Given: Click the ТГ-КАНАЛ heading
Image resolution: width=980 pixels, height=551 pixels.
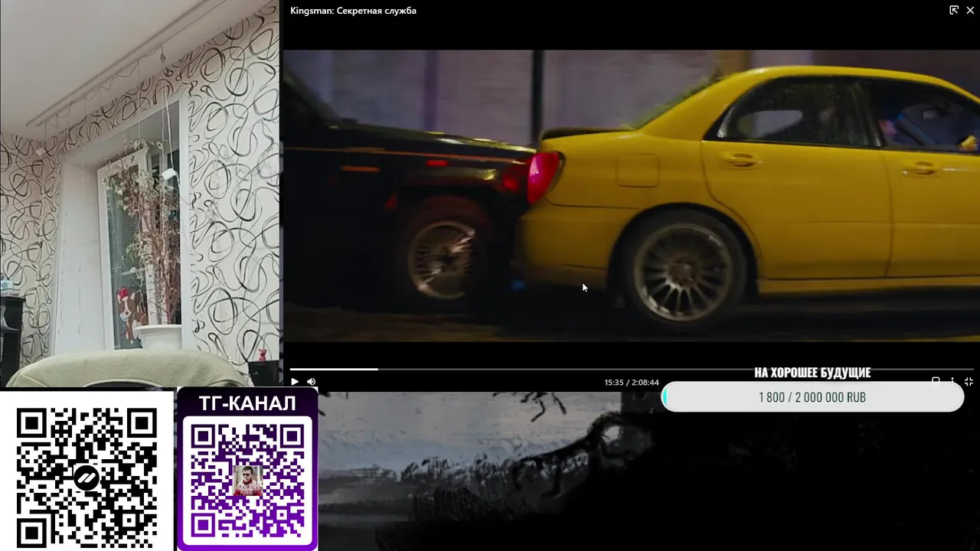Looking at the screenshot, I should (x=247, y=403).
